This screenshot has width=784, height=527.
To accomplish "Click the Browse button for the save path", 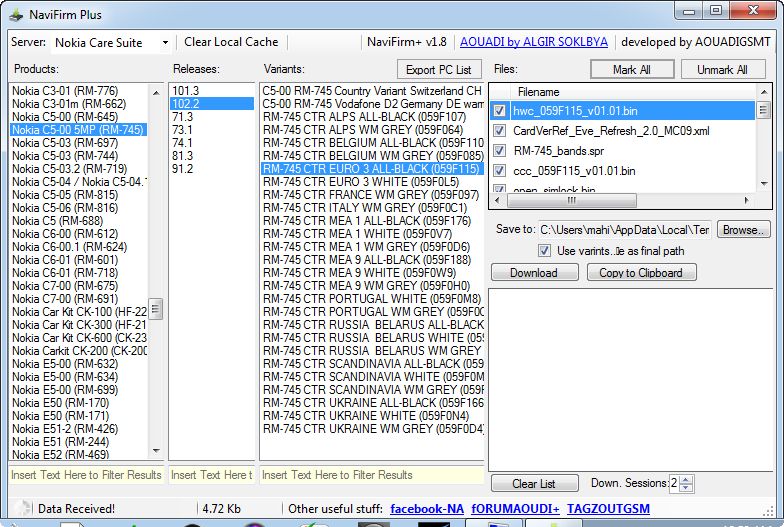I will coord(744,230).
